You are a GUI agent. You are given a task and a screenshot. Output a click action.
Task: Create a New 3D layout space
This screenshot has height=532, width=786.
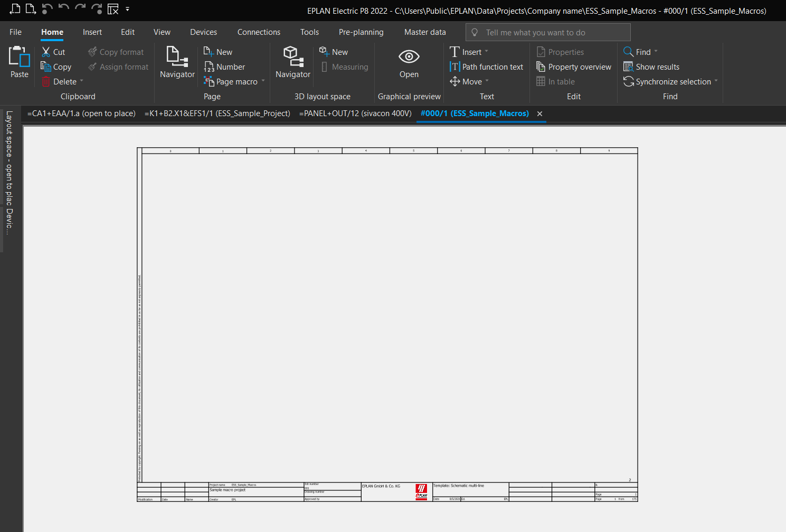[x=334, y=52]
